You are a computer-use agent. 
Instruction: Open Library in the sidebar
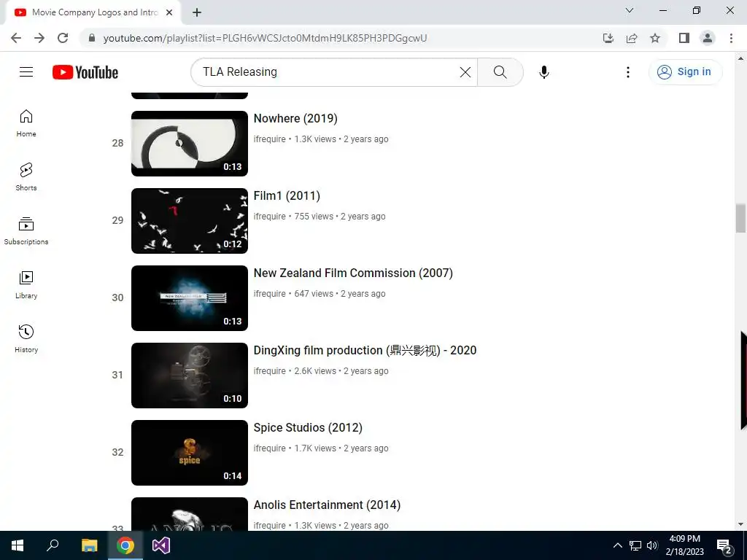click(26, 285)
